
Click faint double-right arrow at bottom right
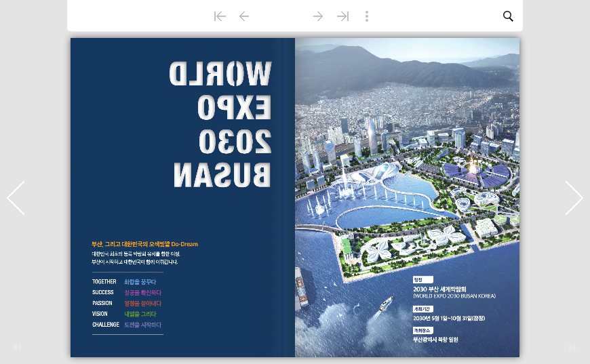[572, 347]
